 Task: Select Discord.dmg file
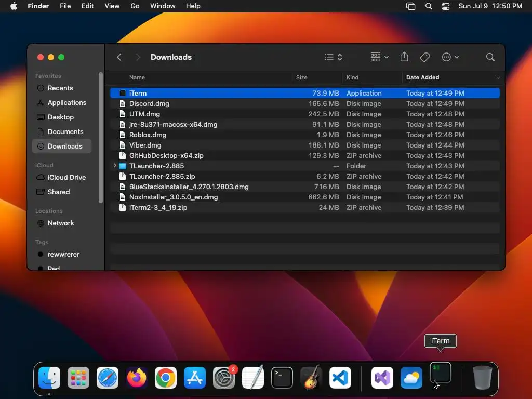click(x=304, y=103)
